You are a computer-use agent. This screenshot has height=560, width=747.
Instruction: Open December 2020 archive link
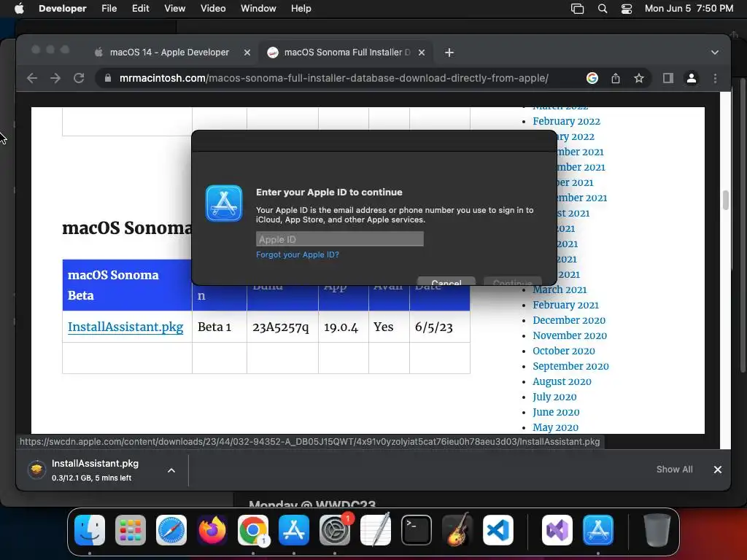(x=569, y=320)
